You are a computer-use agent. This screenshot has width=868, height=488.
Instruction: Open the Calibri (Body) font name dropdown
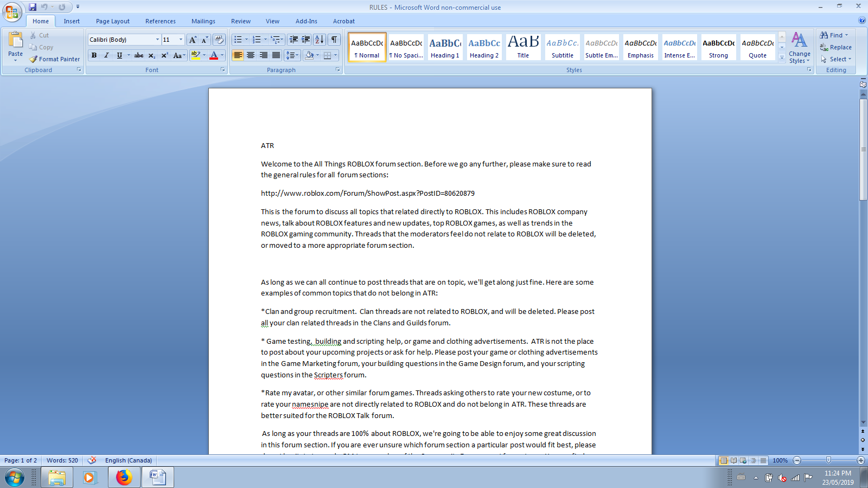(157, 40)
